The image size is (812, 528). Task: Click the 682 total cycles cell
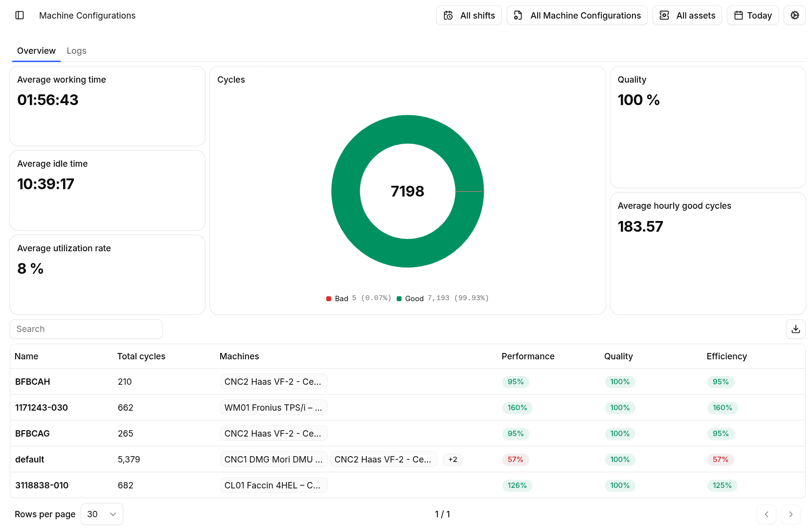tap(125, 485)
